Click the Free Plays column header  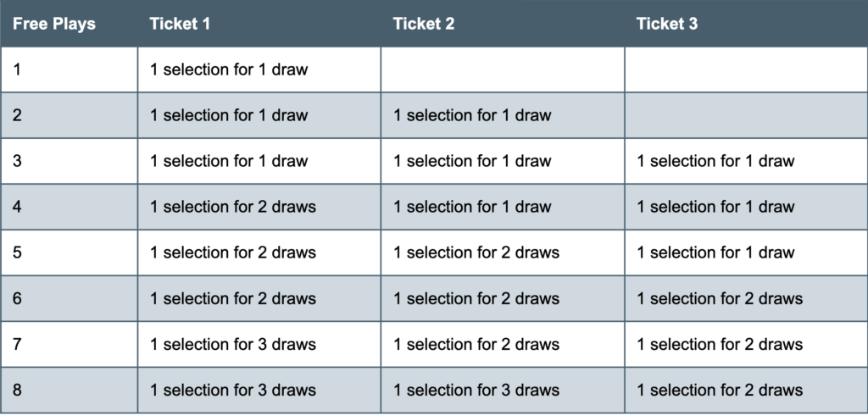(69, 24)
